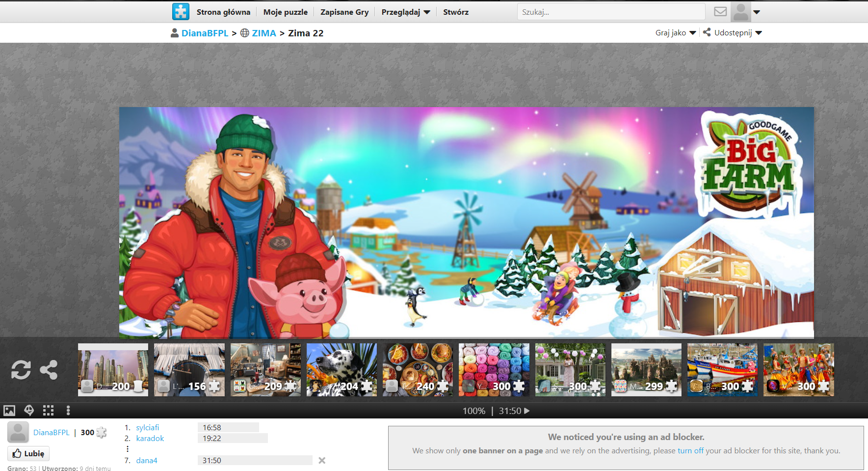
Task: Open the DianaBFPL breadcrumb link
Action: pyautogui.click(x=205, y=33)
